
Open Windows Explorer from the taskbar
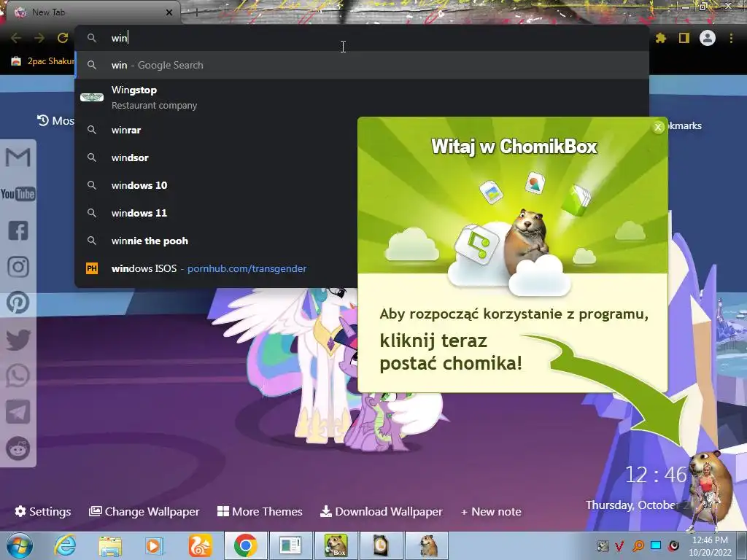tap(110, 545)
